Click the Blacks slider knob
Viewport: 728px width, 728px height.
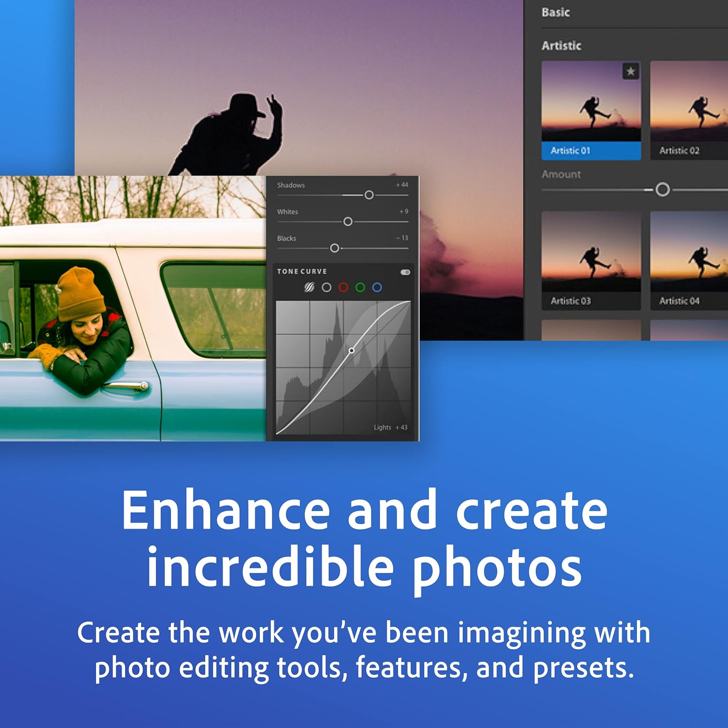[334, 248]
